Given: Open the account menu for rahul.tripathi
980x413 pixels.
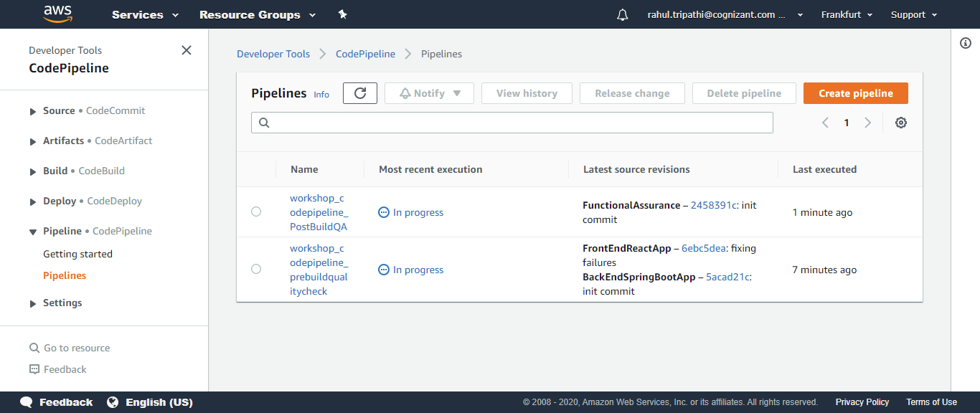Looking at the screenshot, I should pyautogui.click(x=726, y=14).
